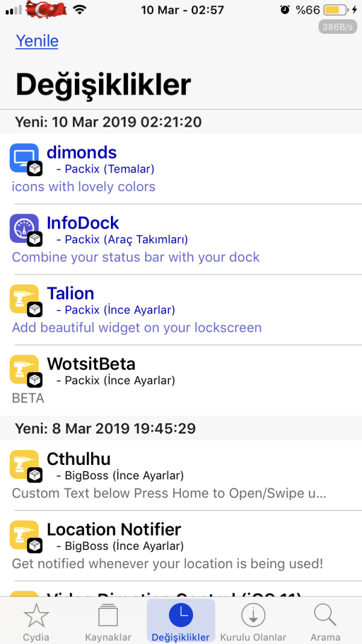Open the dimonds package title
This screenshot has height=644, width=362.
pyautogui.click(x=81, y=152)
